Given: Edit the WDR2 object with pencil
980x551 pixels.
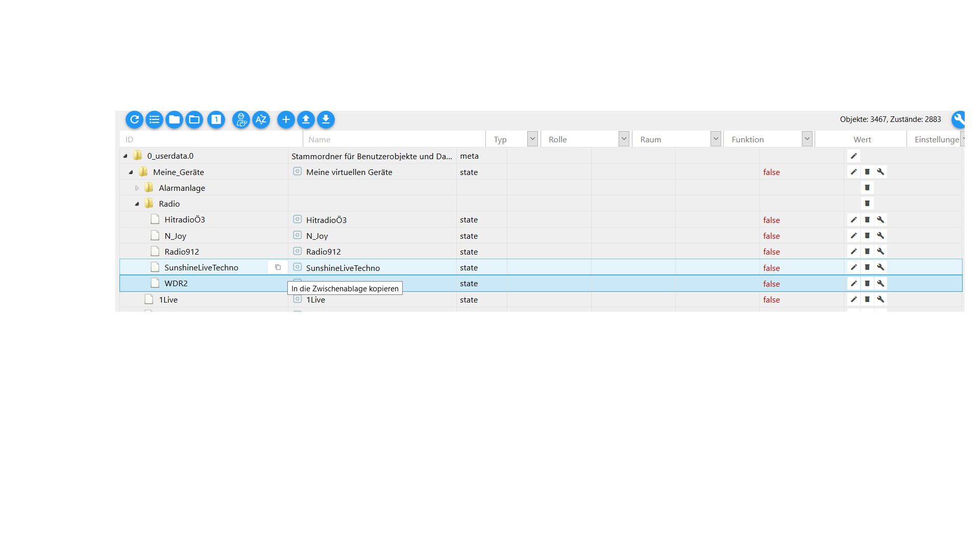Looking at the screenshot, I should (x=853, y=284).
